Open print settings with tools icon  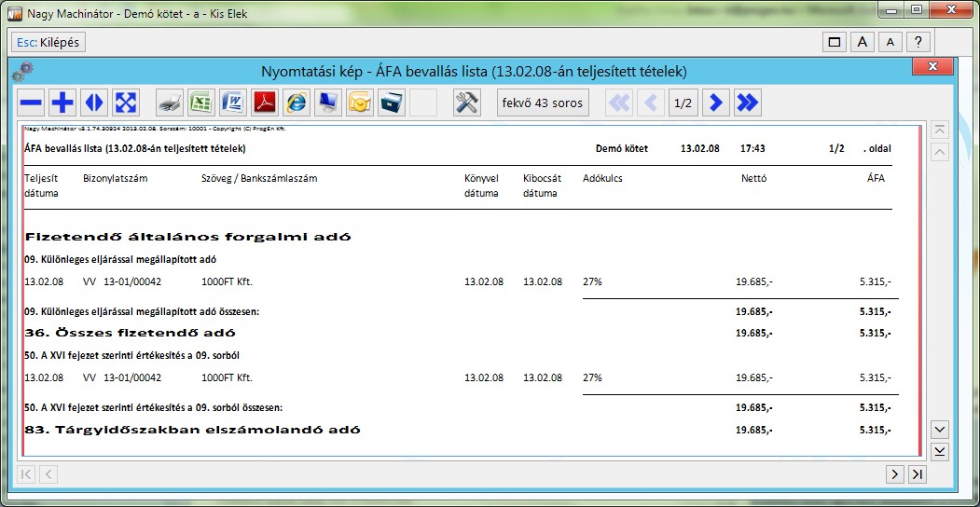click(x=466, y=103)
